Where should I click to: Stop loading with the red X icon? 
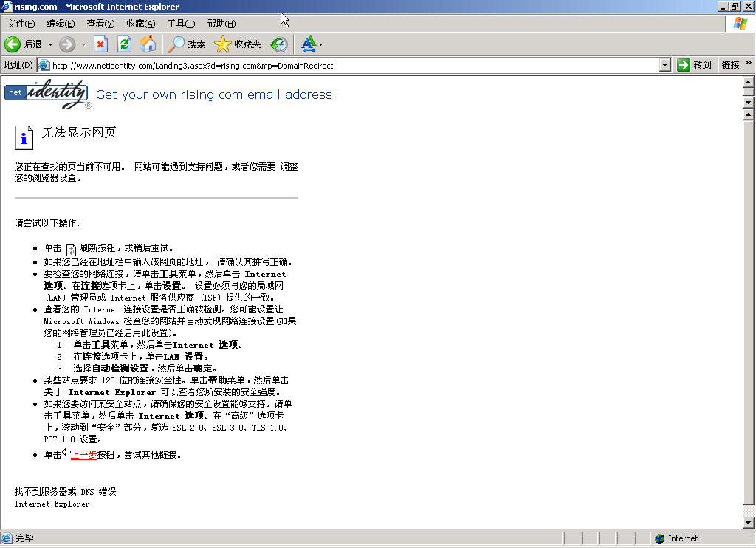click(x=100, y=44)
